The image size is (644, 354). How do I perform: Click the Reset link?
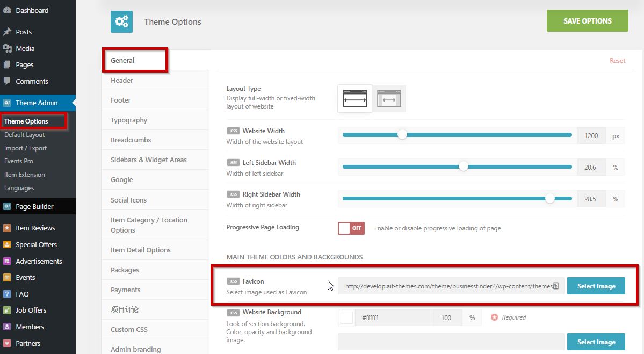coord(617,61)
